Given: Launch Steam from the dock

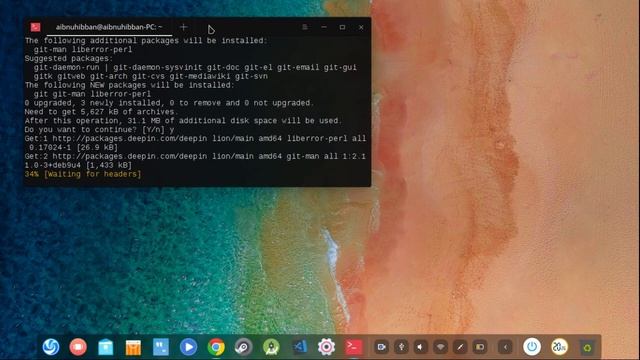Looking at the screenshot, I should point(244,347).
